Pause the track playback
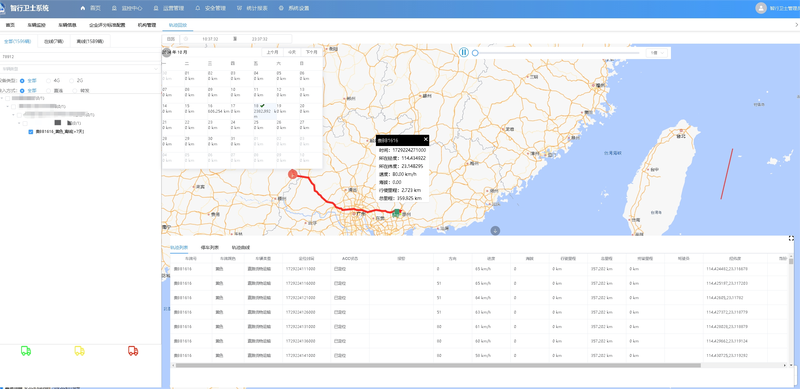Viewport: 800px width, 389px height. coord(463,52)
